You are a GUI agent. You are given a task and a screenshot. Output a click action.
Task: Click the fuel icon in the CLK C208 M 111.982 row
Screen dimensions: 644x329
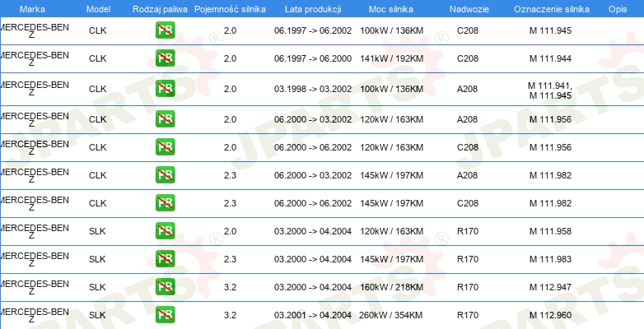pyautogui.click(x=165, y=203)
